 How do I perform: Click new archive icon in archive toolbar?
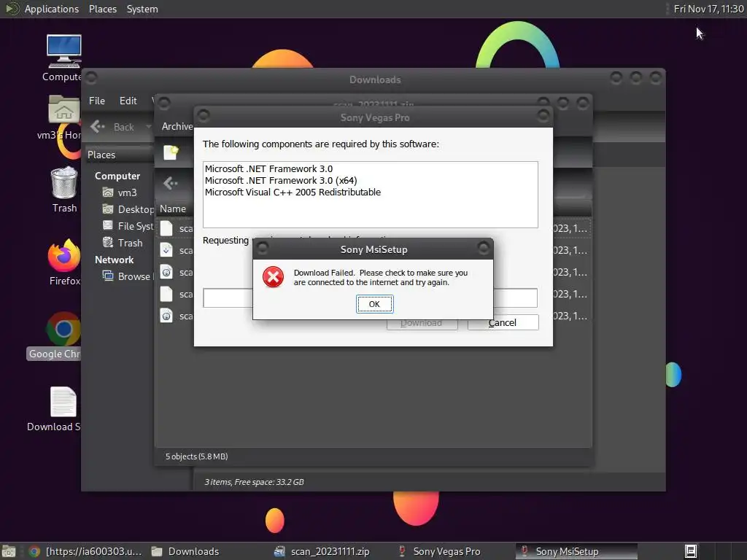point(171,152)
